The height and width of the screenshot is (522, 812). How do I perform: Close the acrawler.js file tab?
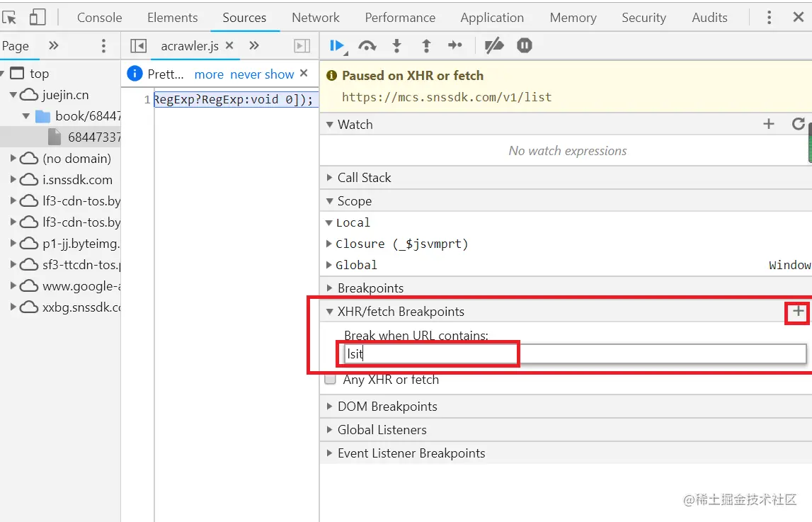point(229,45)
